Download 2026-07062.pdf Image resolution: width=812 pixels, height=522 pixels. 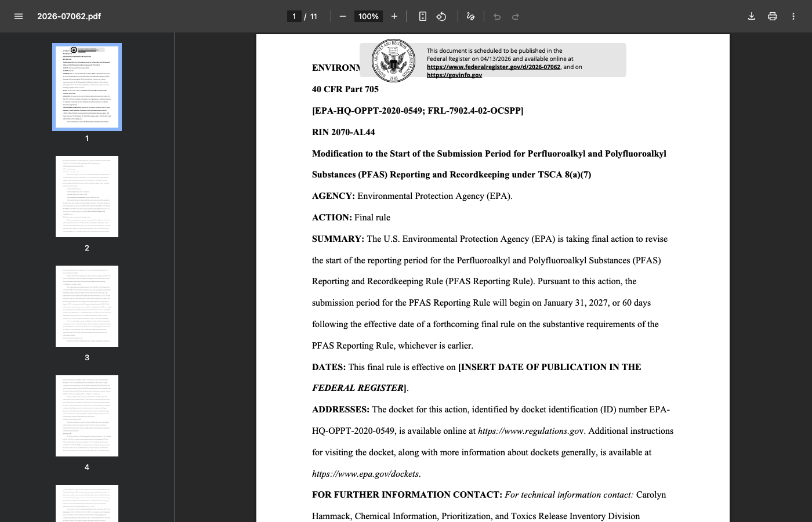coord(752,16)
